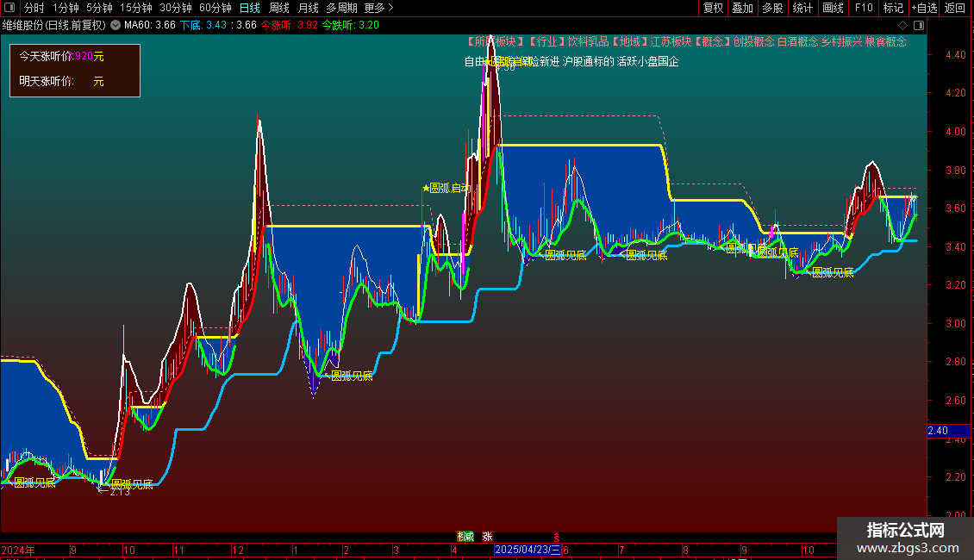Screen dimensions: 974x560
Task: Click the 饮料乳品 industry tag
Action: point(588,41)
